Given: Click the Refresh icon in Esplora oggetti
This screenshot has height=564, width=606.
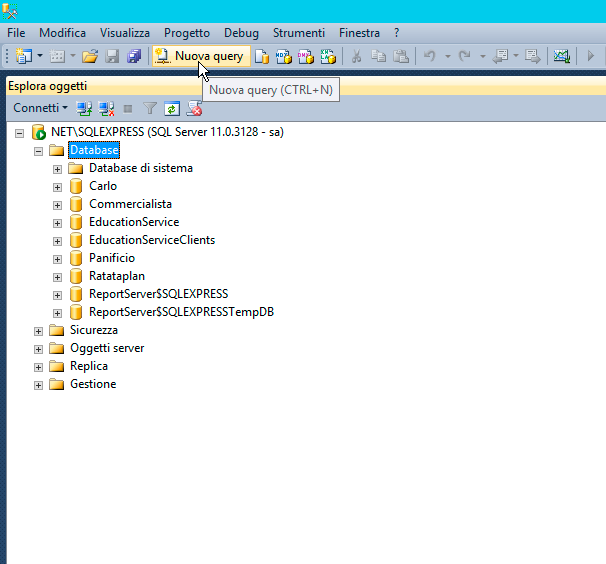Looking at the screenshot, I should pos(172,109).
